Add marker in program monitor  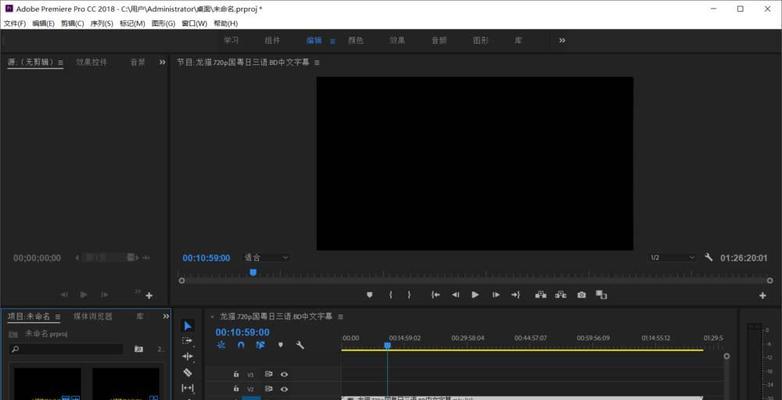[x=369, y=295]
